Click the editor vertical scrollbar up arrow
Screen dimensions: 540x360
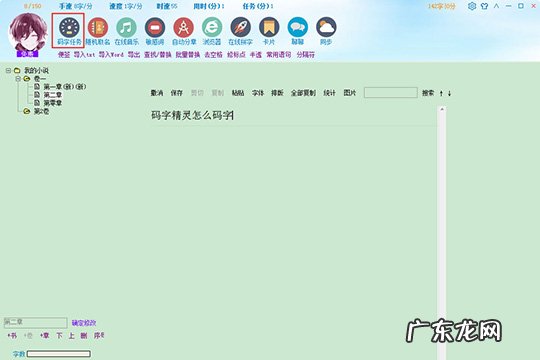tap(442, 110)
